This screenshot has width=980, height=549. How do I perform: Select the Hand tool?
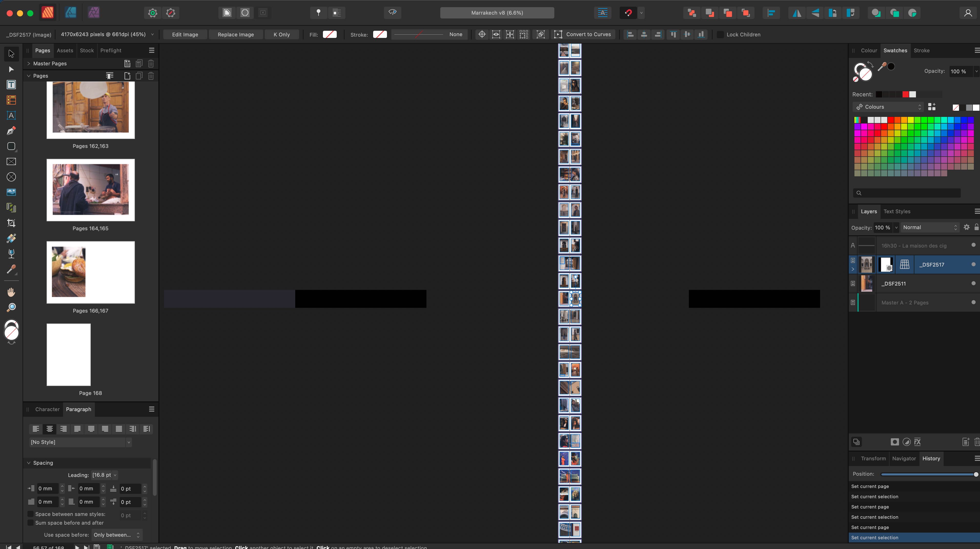(x=11, y=292)
